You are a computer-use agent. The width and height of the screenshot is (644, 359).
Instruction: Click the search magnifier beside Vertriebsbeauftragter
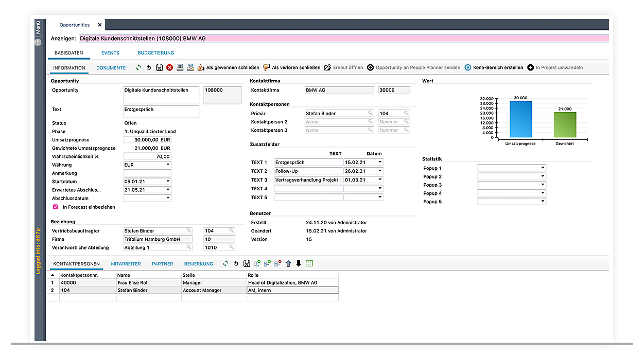189,230
